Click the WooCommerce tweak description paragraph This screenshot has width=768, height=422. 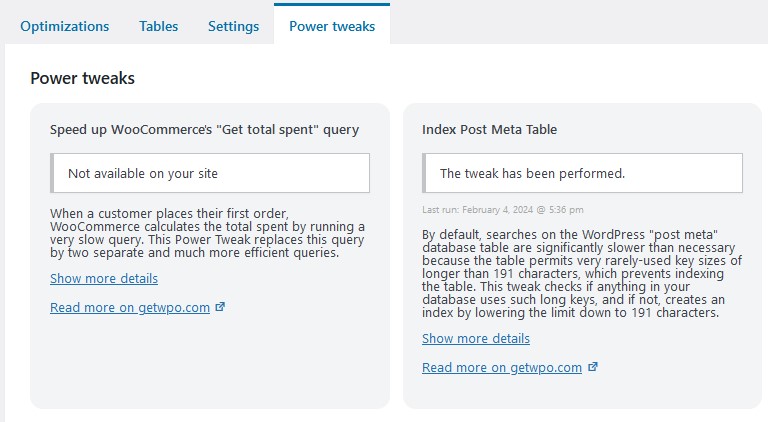pyautogui.click(x=207, y=233)
